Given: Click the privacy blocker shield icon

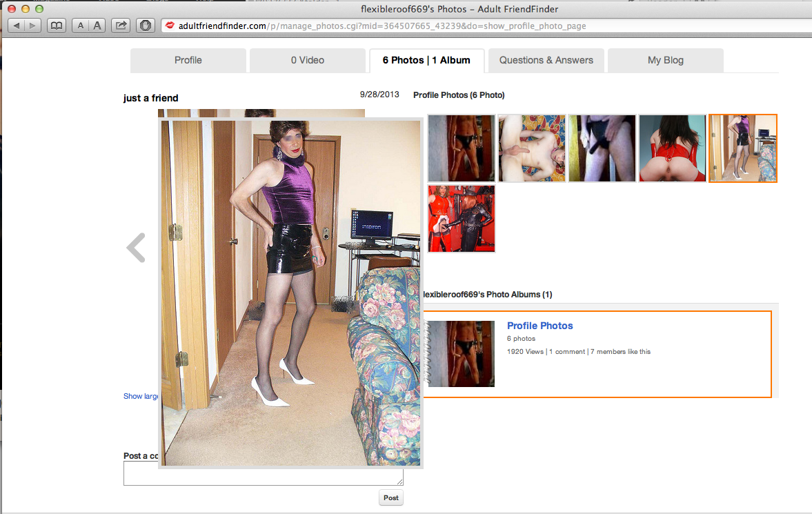Looking at the screenshot, I should 145,26.
